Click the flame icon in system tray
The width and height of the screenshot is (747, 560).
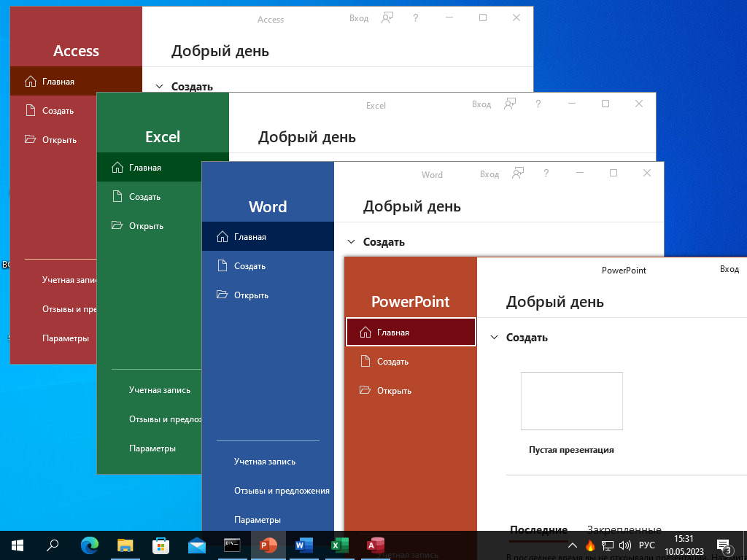pos(590,545)
